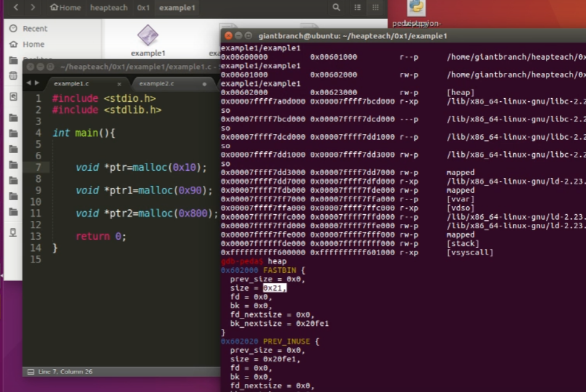
Task: Click the file manager search icon
Action: (336, 7)
